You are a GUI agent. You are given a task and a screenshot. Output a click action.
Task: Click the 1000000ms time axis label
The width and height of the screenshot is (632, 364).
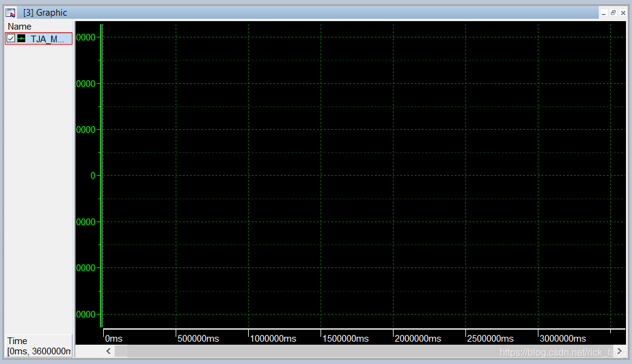(x=273, y=339)
